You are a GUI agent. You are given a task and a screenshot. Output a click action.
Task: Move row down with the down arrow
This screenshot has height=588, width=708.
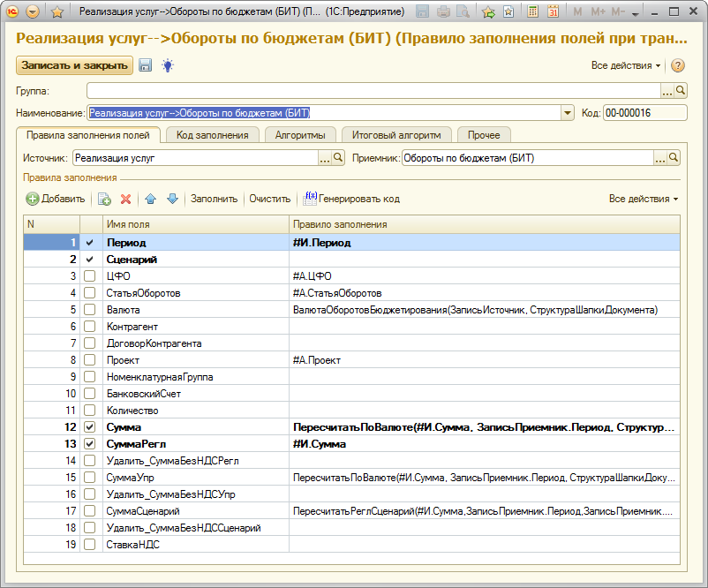point(172,200)
